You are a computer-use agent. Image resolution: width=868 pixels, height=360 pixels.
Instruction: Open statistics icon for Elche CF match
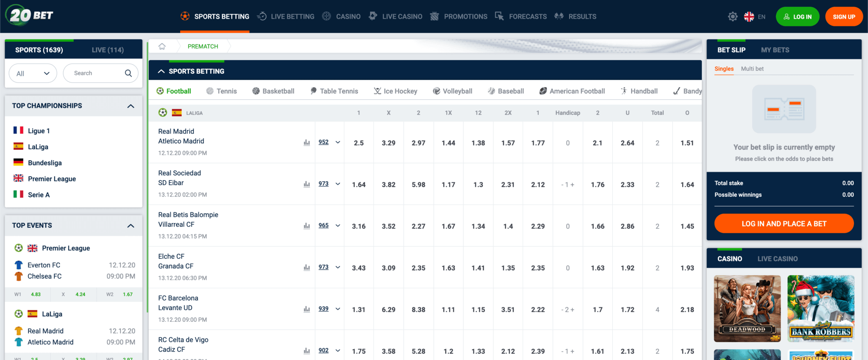[307, 267]
